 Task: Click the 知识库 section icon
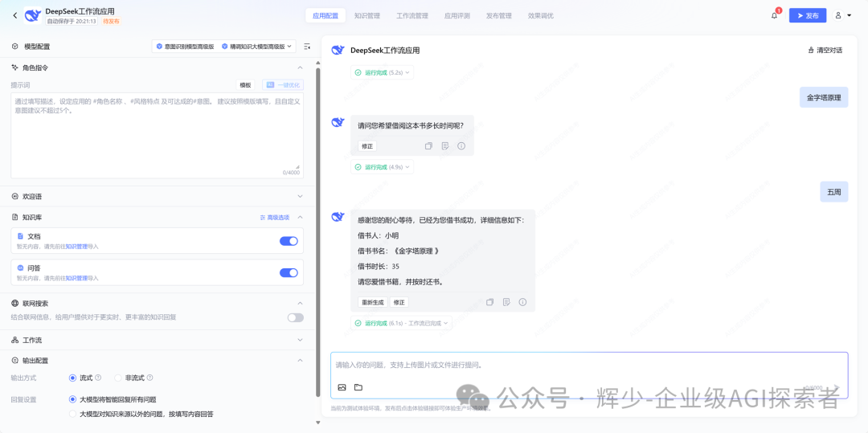coord(15,218)
